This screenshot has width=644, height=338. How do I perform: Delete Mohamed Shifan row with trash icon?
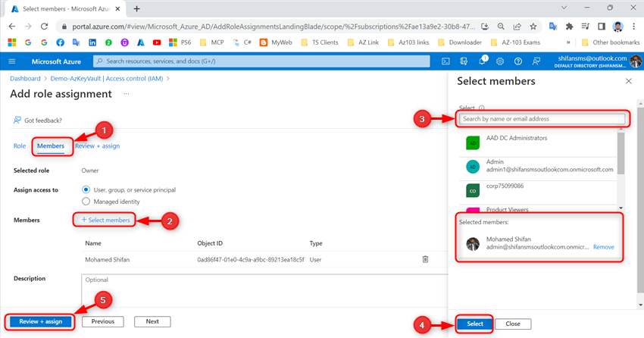click(x=425, y=259)
